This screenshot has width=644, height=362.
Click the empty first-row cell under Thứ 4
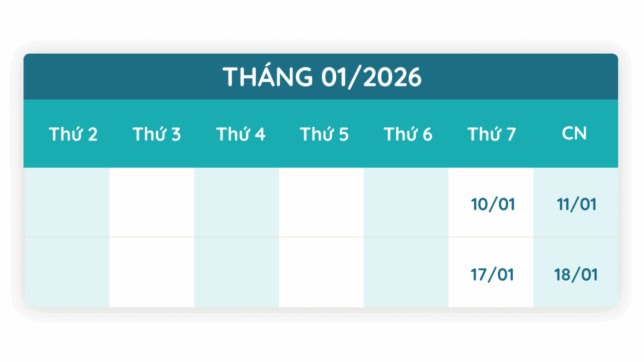coord(236,202)
